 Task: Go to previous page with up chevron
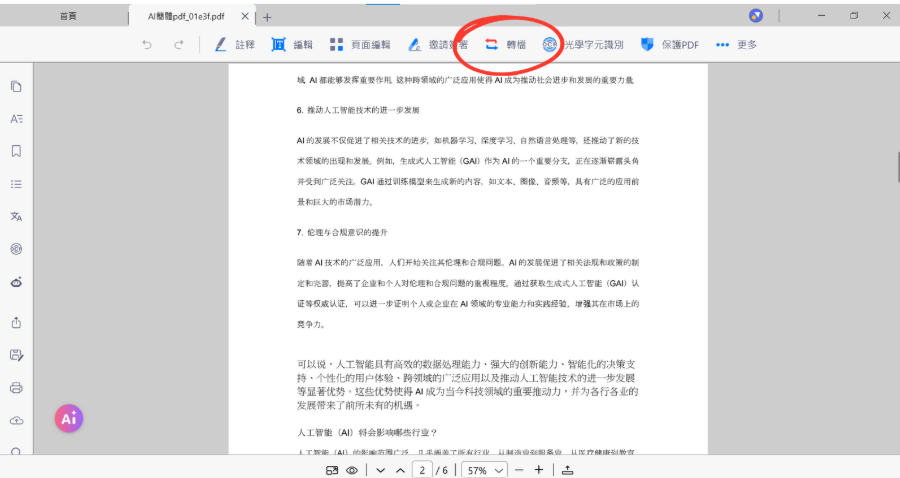pos(401,470)
